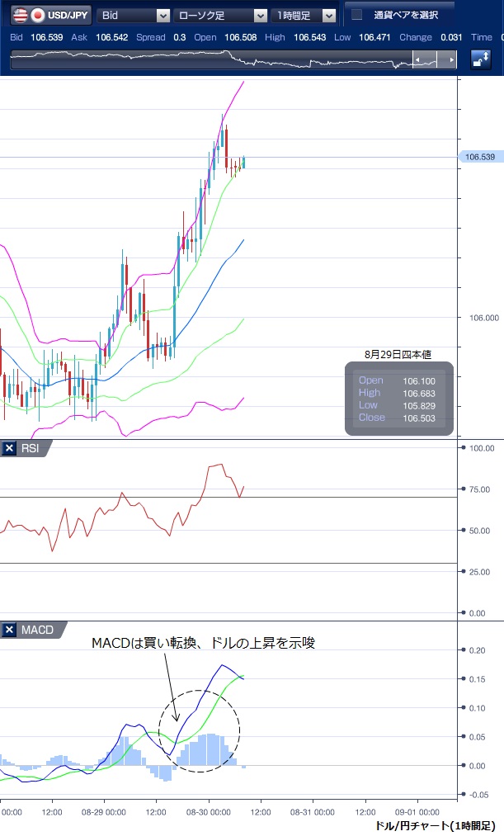504x836 pixels.
Task: Click the latest candlestick on price chart
Action: coord(244,162)
